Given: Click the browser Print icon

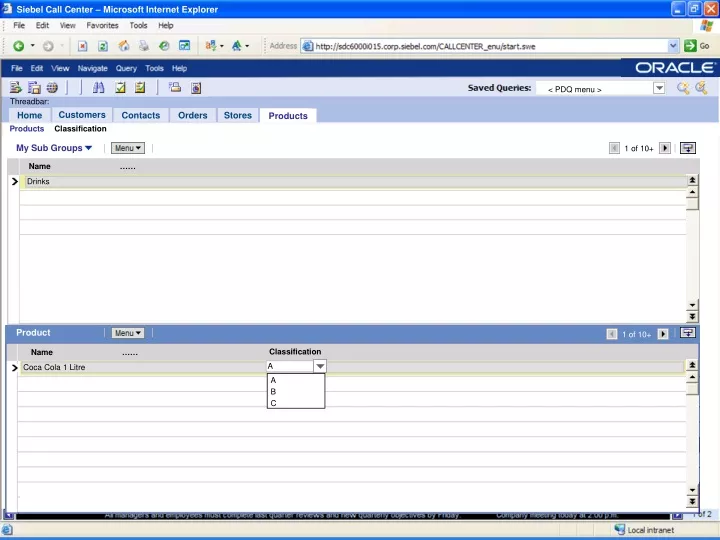Looking at the screenshot, I should click(144, 46).
